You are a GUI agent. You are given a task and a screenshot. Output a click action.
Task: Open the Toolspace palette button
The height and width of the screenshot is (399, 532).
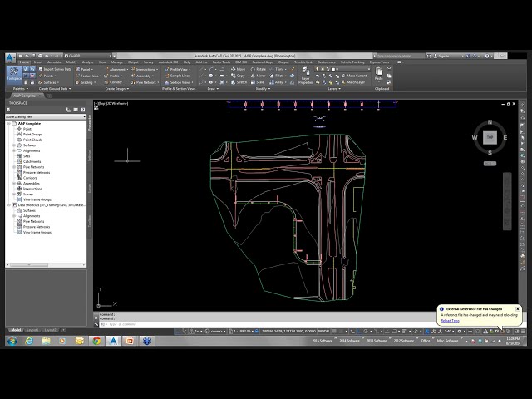tap(15, 74)
